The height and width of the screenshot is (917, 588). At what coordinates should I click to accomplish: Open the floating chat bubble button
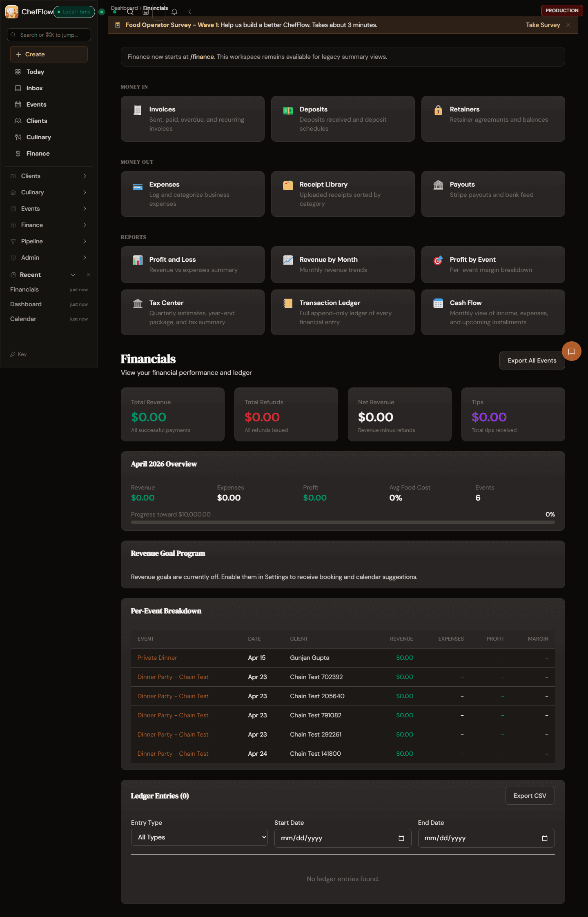click(x=572, y=351)
